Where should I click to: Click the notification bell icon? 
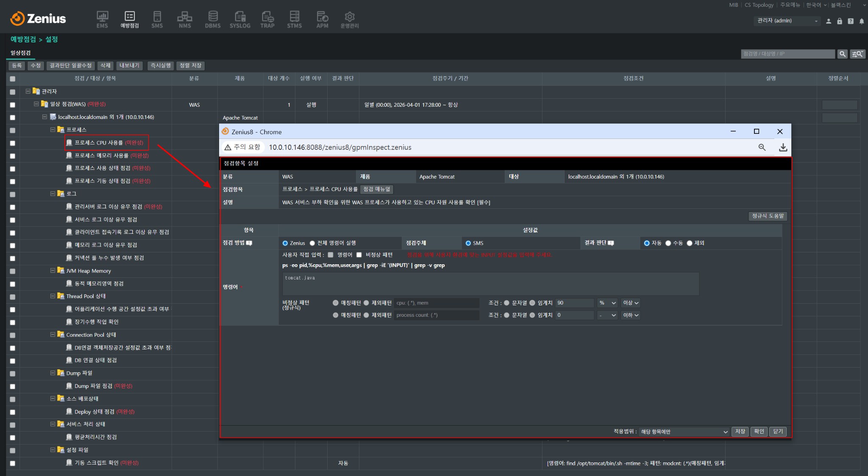[862, 21]
